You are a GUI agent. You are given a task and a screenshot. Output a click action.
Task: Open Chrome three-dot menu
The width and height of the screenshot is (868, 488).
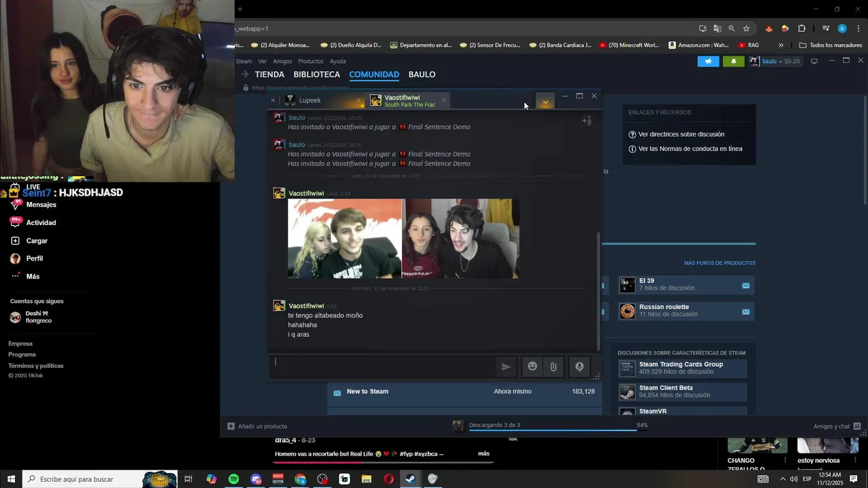pyautogui.click(x=859, y=28)
